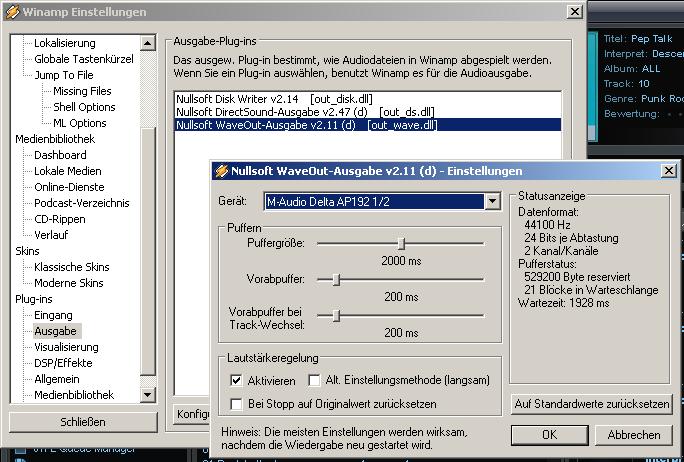The image size is (684, 462).
Task: Click the Winamp icon in Einstellungen title bar
Action: click(12, 12)
